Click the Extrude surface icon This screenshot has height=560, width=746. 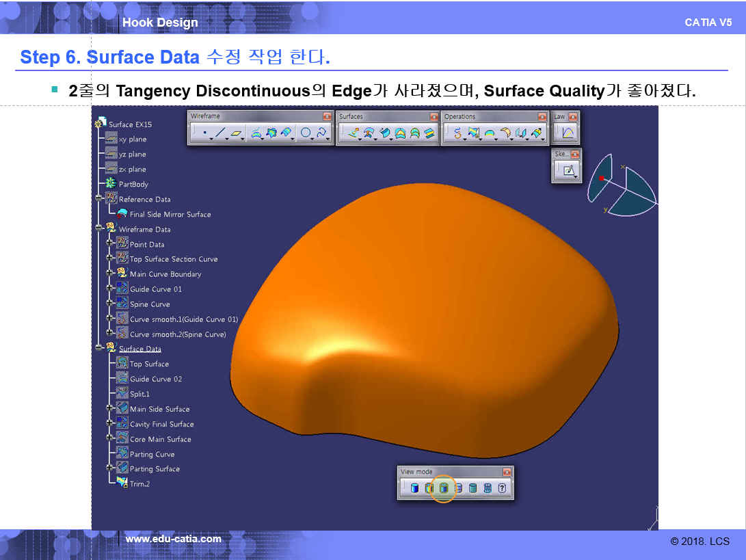pos(353,133)
